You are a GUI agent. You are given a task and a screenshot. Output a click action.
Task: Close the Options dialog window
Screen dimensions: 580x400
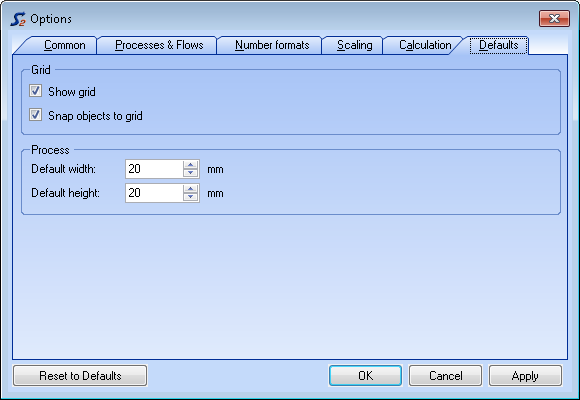click(x=554, y=19)
